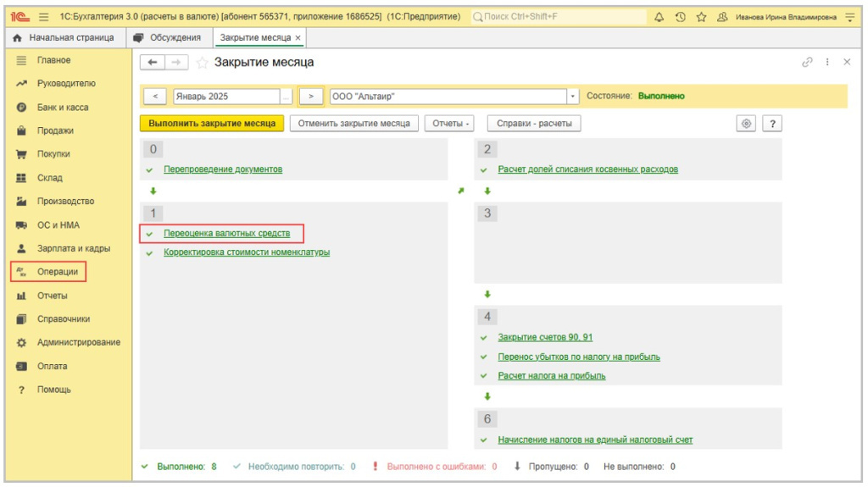Add Закрытие месяца to favorites star
The height and width of the screenshot is (487, 868).
click(x=202, y=63)
